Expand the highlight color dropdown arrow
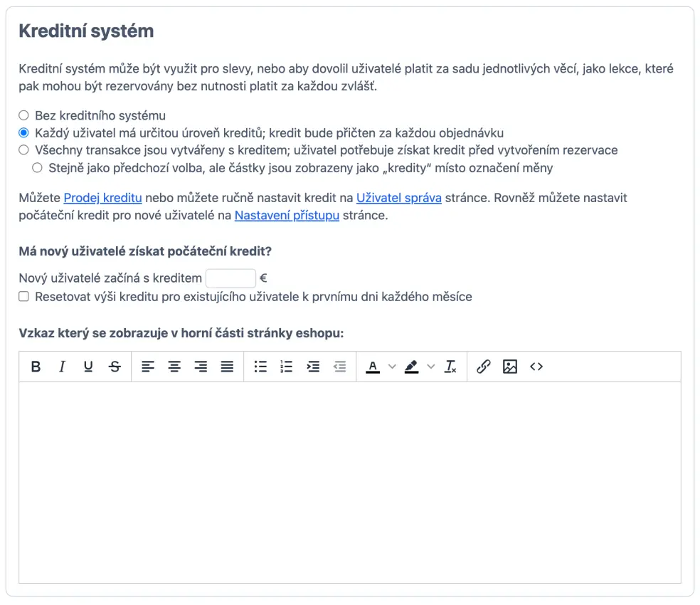Viewport: 700px width, 605px height. point(430,367)
